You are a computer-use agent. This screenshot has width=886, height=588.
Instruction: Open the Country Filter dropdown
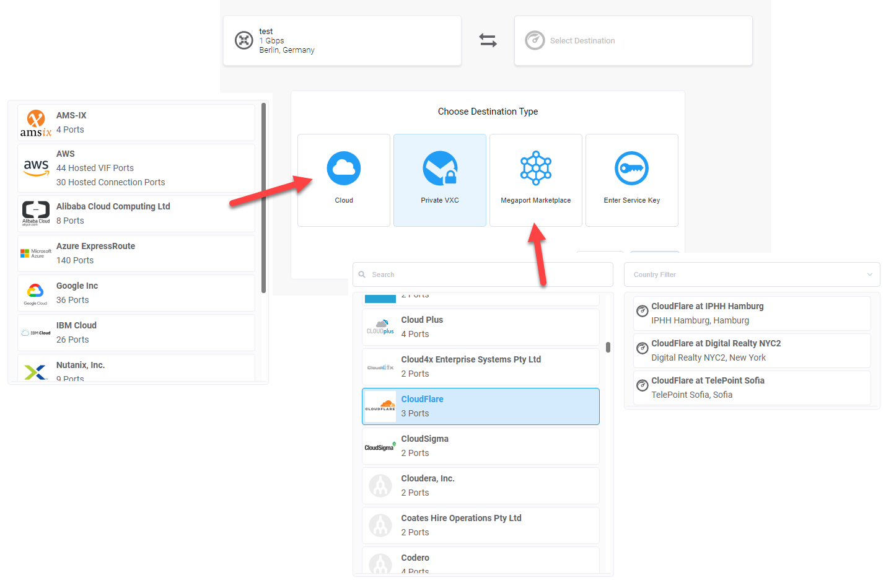pyautogui.click(x=752, y=274)
